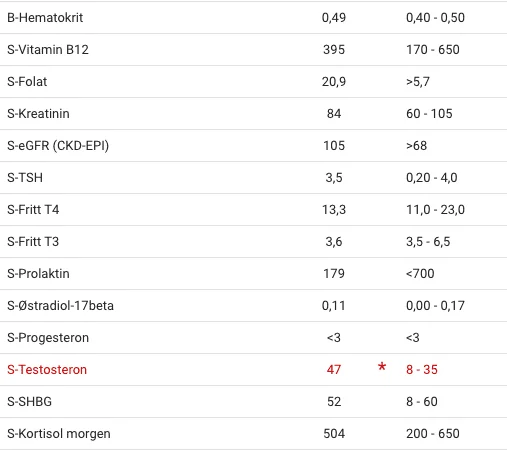Click the abnormal testosterone value 47
The image size is (507, 463).
[x=334, y=370]
